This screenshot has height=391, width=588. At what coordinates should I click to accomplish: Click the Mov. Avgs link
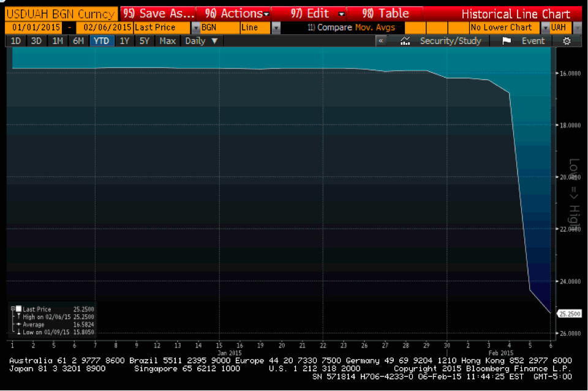tap(375, 28)
